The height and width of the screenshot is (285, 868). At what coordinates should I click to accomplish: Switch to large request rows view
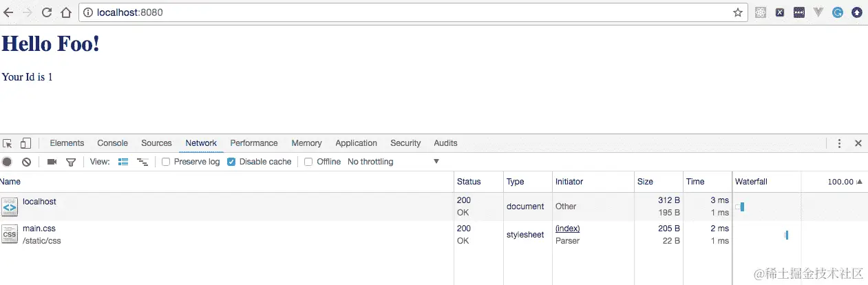[124, 162]
